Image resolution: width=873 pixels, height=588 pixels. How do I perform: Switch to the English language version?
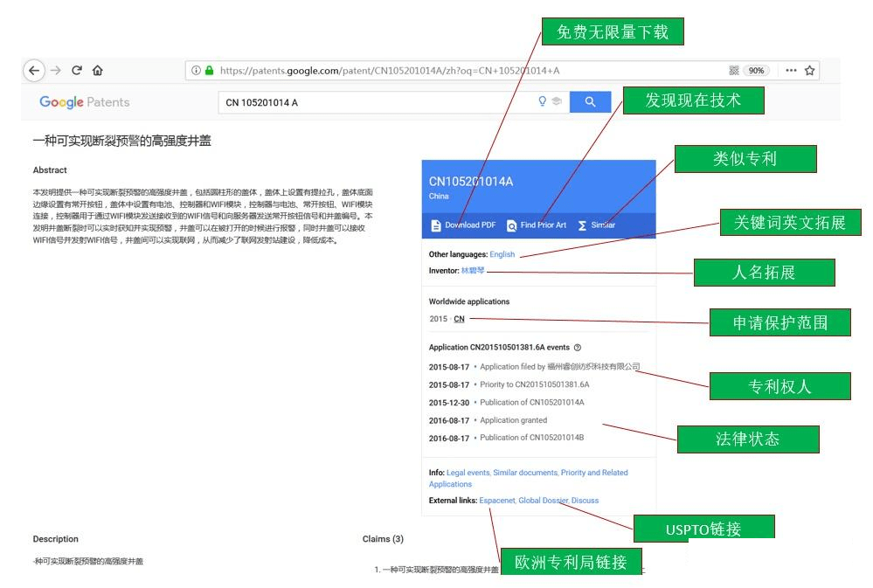tap(502, 254)
